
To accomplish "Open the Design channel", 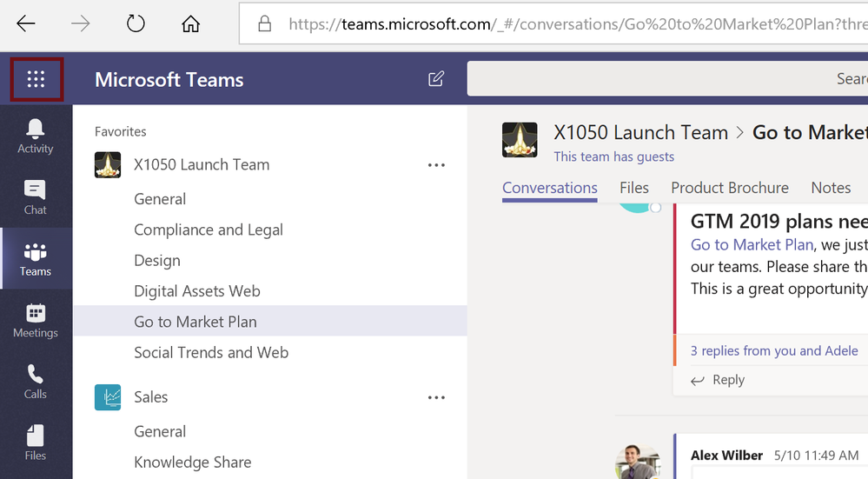I will (157, 261).
